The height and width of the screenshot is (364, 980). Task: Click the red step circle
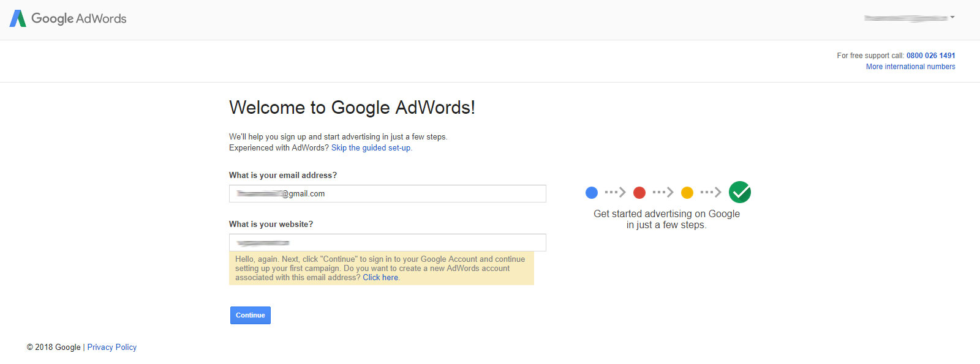point(639,193)
